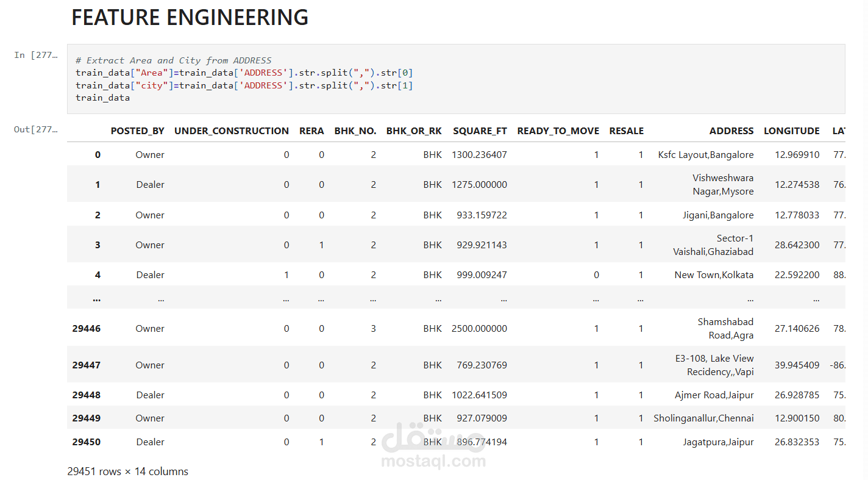Click the LONGITUDE column header
The width and height of the screenshot is (868, 480).
click(791, 131)
